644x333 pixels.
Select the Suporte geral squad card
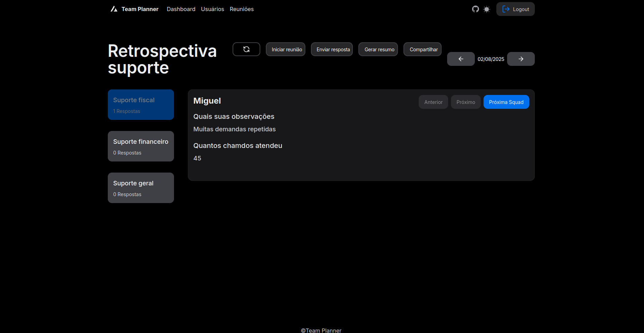[141, 188]
